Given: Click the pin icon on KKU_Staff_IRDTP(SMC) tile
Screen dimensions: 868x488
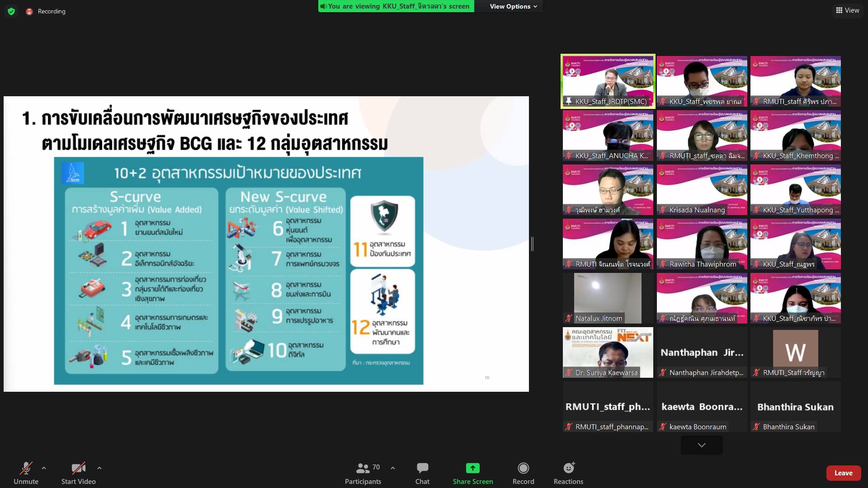Looking at the screenshot, I should point(568,101).
